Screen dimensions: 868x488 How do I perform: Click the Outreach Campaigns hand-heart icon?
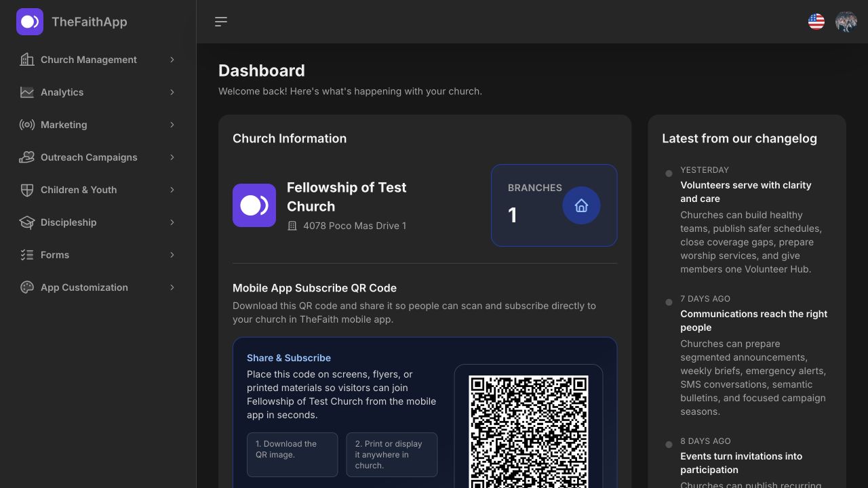(27, 157)
